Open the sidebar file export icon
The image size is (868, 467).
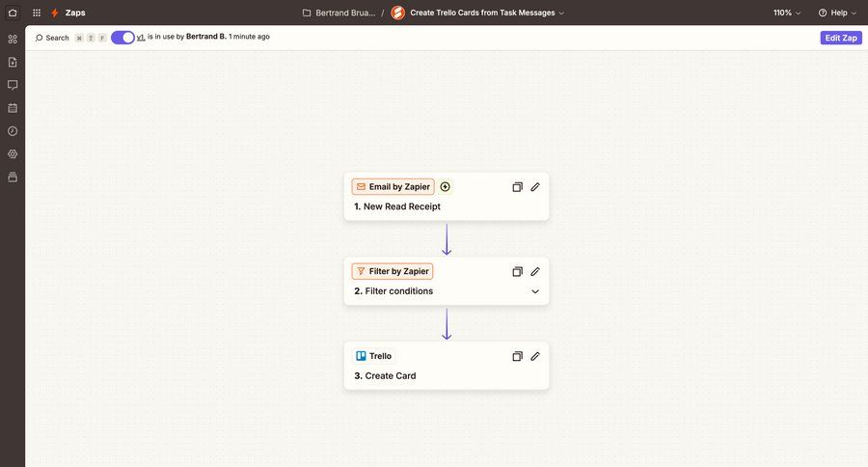click(13, 62)
